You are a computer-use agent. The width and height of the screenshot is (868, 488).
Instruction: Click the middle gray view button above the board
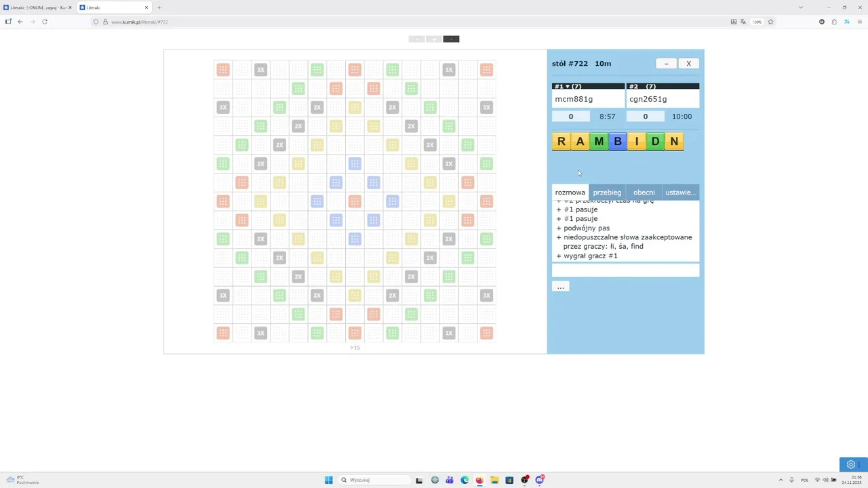(434, 39)
